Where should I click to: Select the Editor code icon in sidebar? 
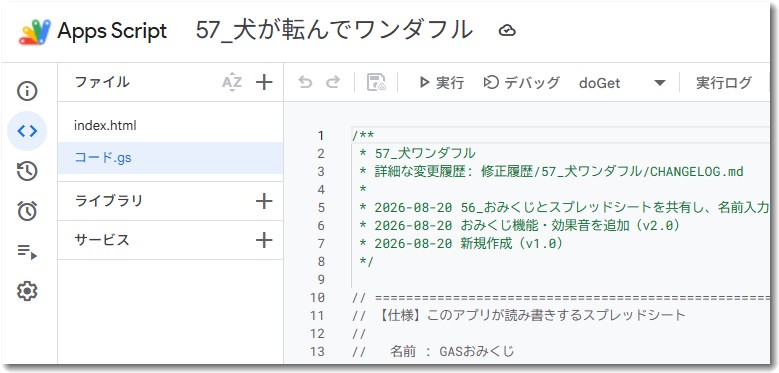(x=27, y=131)
